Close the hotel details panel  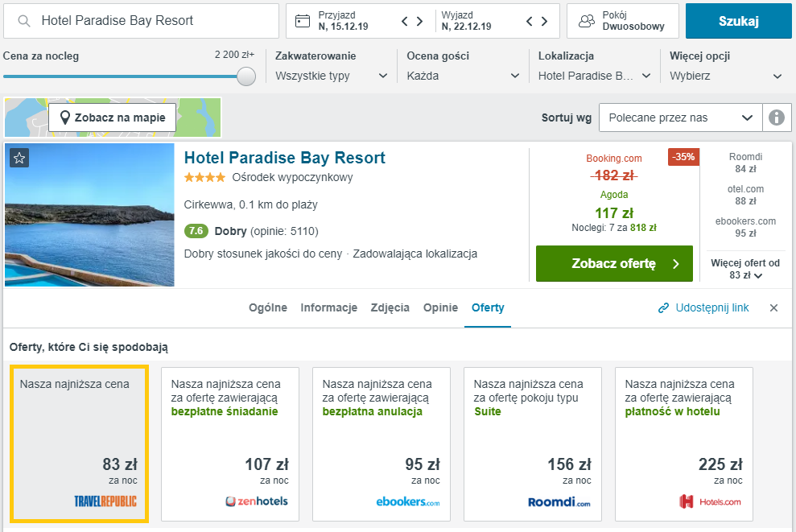point(773,307)
